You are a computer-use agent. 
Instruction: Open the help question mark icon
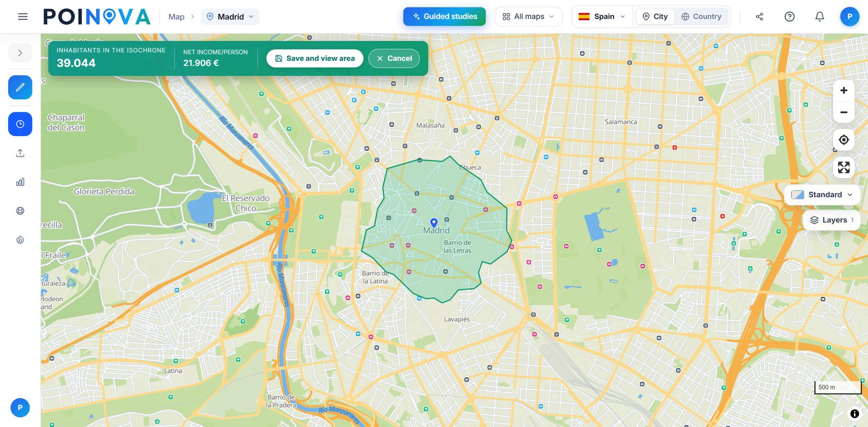pos(790,17)
